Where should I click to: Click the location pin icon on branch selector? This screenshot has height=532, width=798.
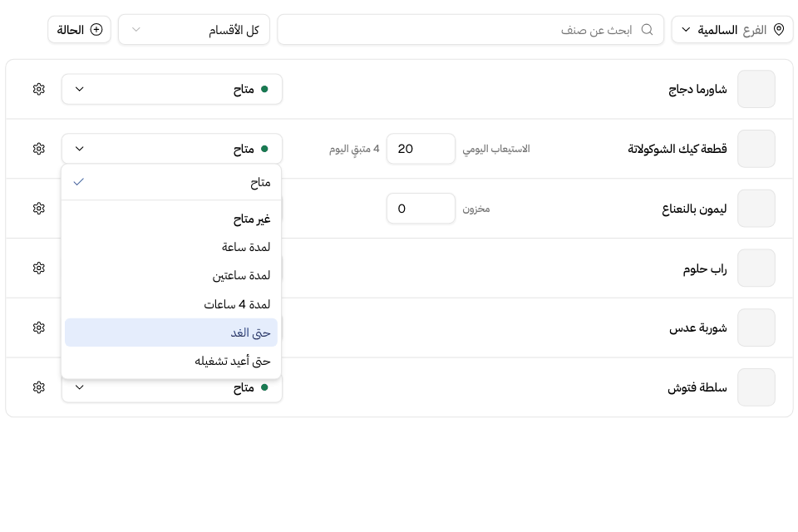click(779, 30)
